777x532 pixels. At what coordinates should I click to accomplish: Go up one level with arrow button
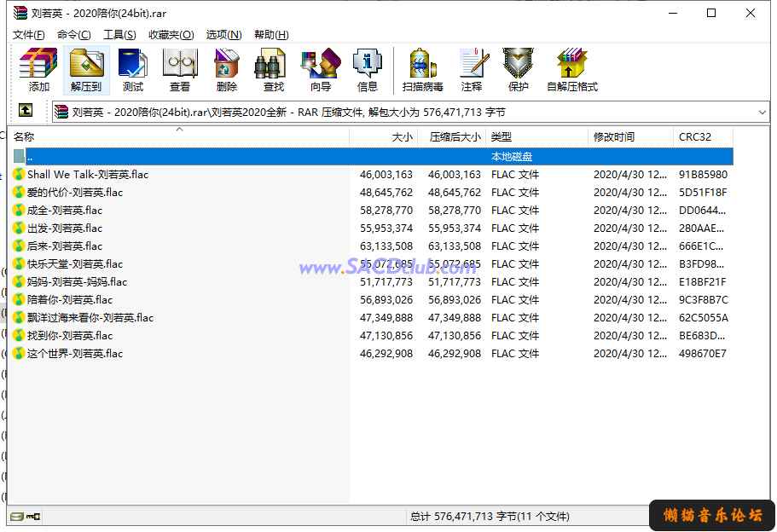pos(26,110)
